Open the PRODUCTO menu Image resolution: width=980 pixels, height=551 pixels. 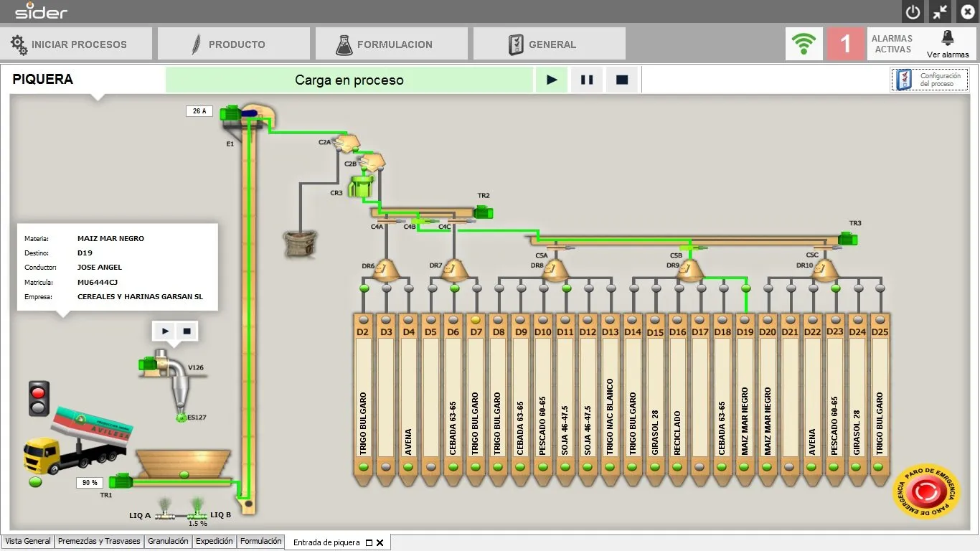(234, 44)
